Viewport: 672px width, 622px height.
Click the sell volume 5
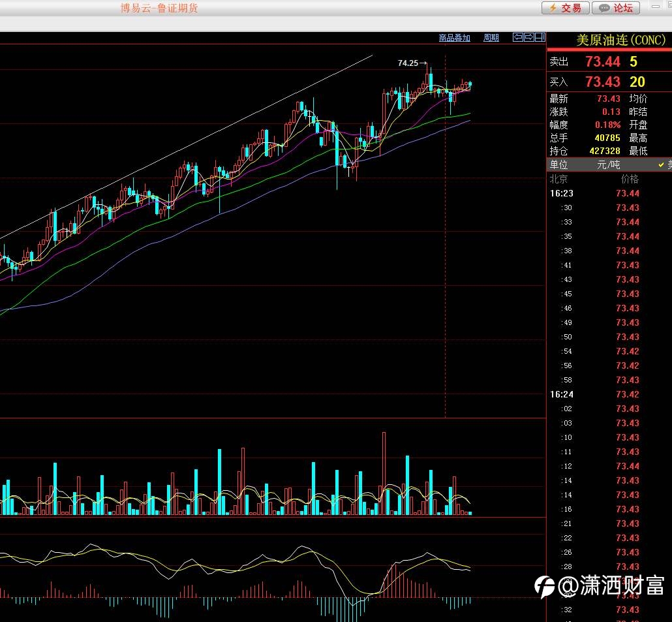point(634,62)
